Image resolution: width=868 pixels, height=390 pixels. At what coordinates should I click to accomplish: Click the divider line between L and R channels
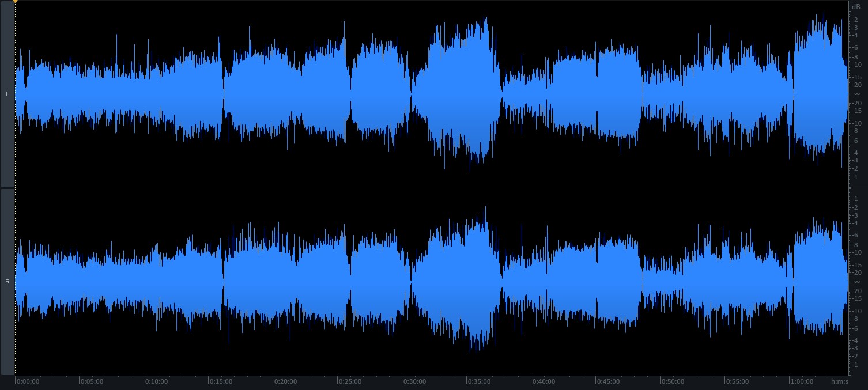click(x=432, y=188)
